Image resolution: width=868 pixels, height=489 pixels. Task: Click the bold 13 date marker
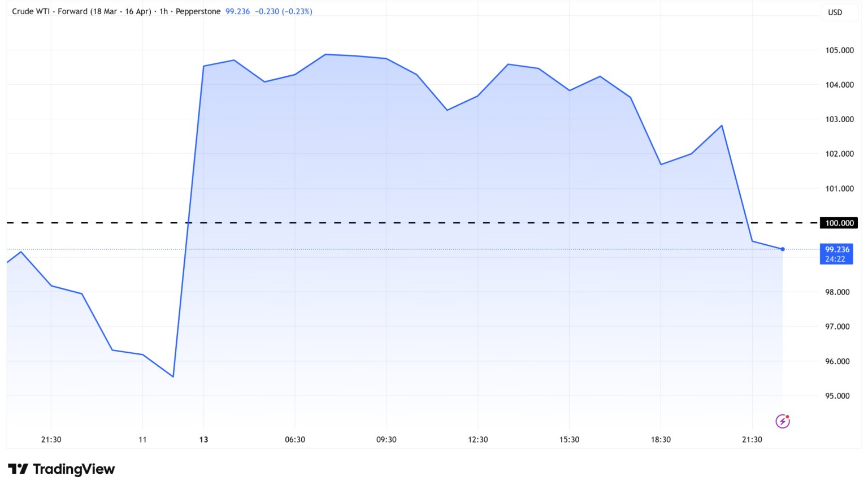(x=203, y=440)
